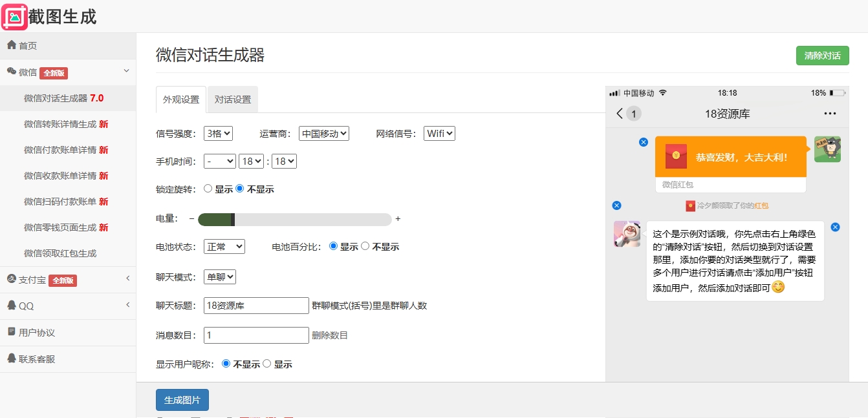Screen dimensions: 868x418
Task: Open 微信零钱页面生成 in sidebar
Action: point(68,227)
